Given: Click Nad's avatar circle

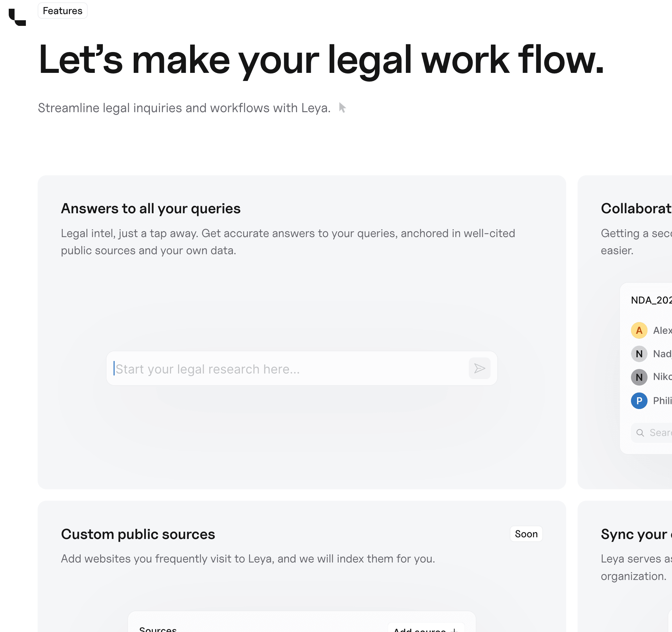Looking at the screenshot, I should pos(639,354).
